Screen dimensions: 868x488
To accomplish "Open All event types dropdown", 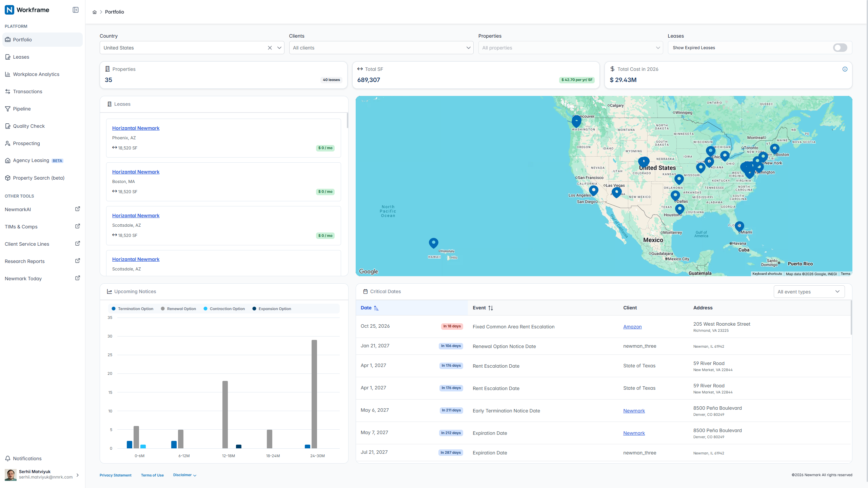I will pyautogui.click(x=809, y=291).
